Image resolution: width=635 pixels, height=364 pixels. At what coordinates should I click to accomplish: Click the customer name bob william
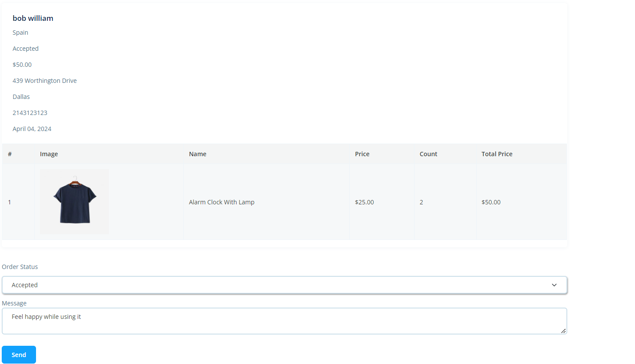point(33,18)
